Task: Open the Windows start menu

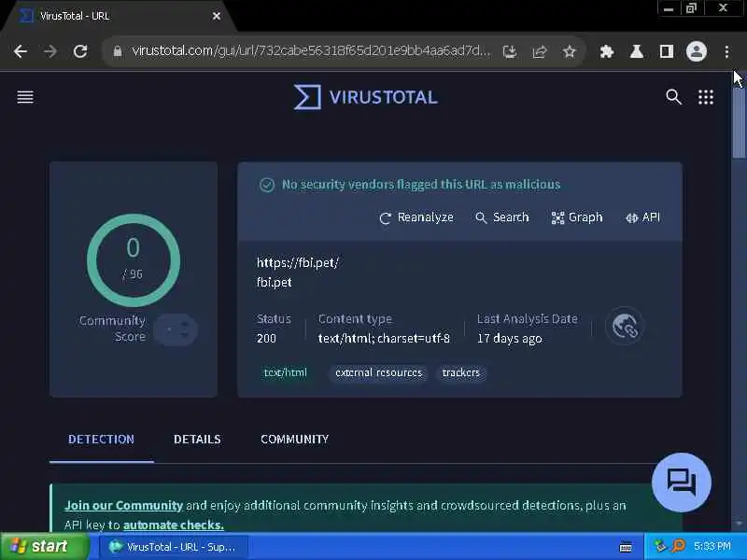Action: (44, 546)
